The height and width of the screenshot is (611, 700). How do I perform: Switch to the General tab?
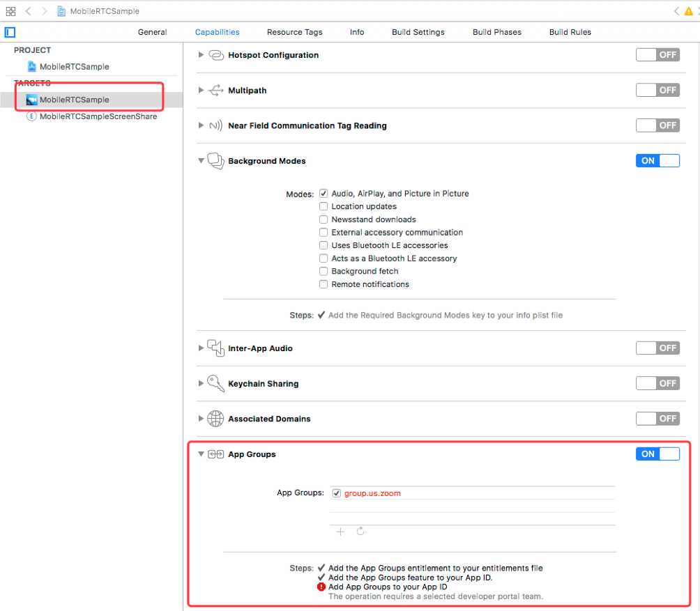(x=152, y=32)
